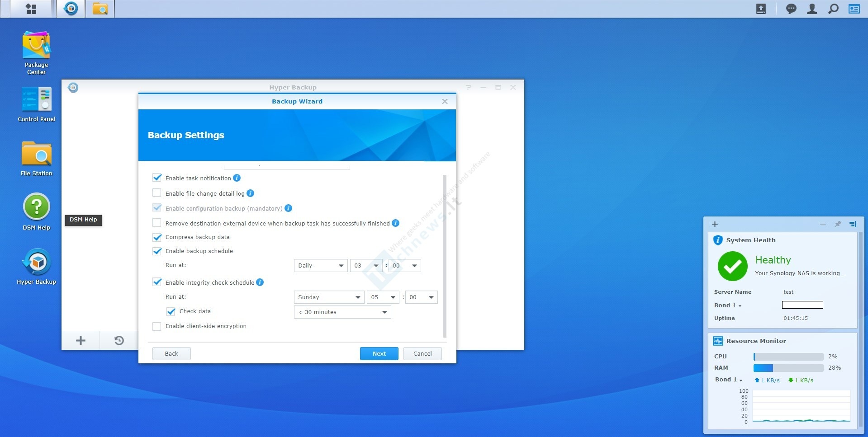Close the Backup Wizard dialog
Viewport: 868px width, 437px height.
(x=445, y=101)
